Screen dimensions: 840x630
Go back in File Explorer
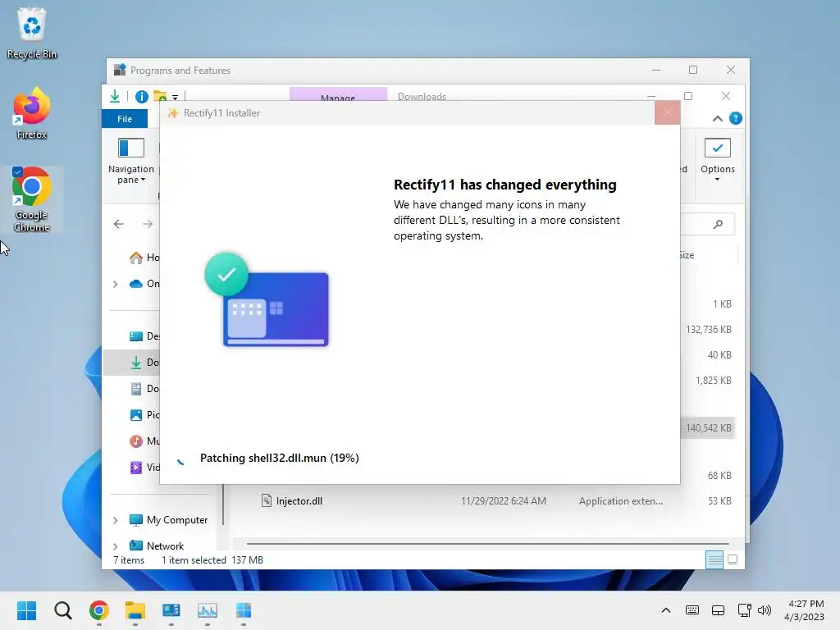coord(119,224)
